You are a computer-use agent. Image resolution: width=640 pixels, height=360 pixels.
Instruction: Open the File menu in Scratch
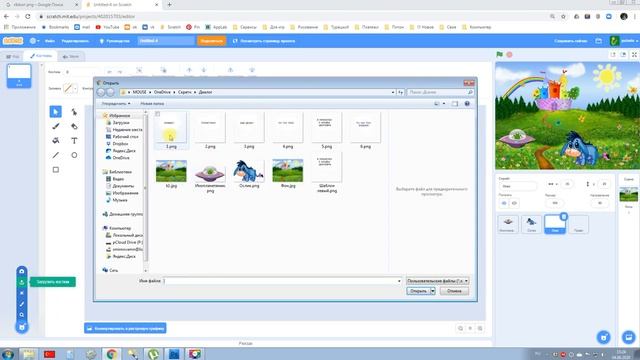(50, 41)
